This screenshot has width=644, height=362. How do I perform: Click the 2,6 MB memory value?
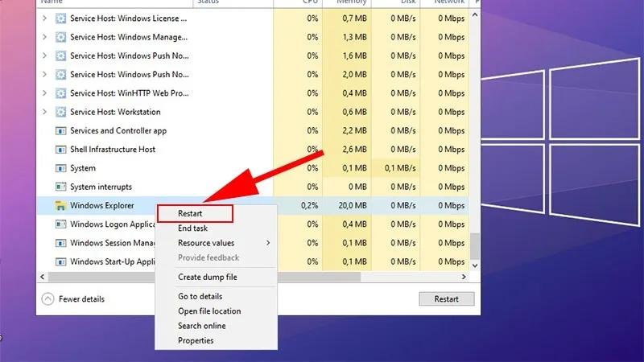(354, 150)
